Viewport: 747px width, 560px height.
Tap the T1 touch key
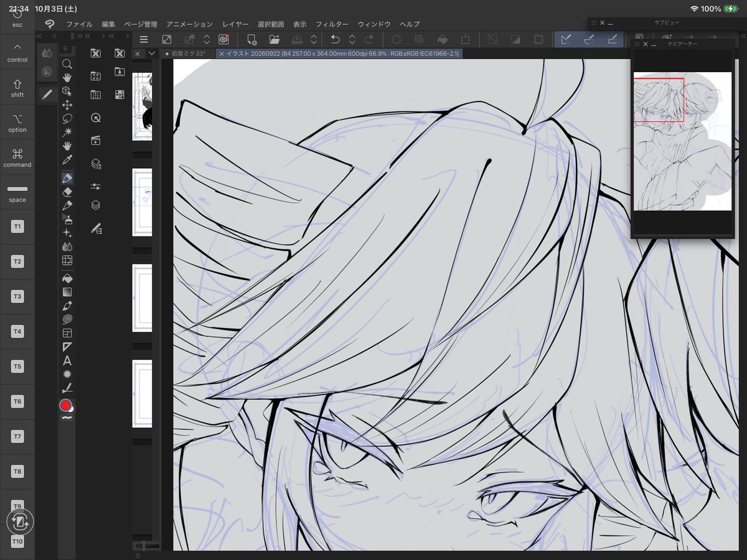pos(17,227)
